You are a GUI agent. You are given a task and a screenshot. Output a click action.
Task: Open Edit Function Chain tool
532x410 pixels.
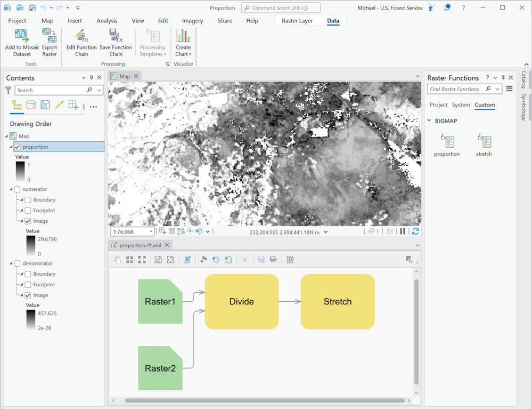point(81,36)
